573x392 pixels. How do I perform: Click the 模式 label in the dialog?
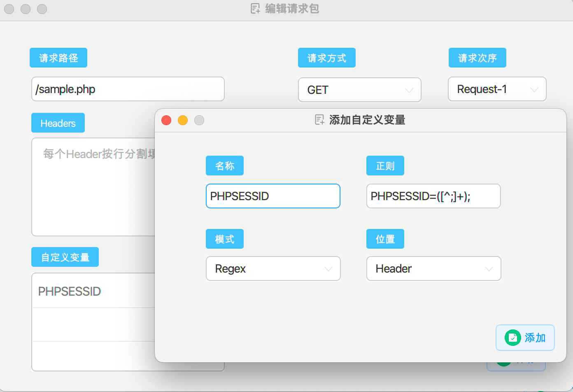coord(225,239)
